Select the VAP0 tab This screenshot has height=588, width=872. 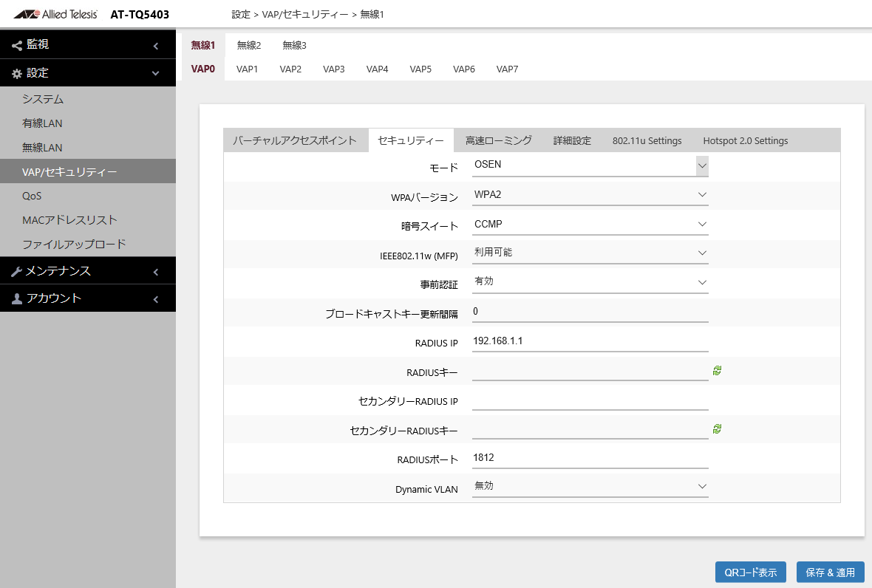[203, 69]
